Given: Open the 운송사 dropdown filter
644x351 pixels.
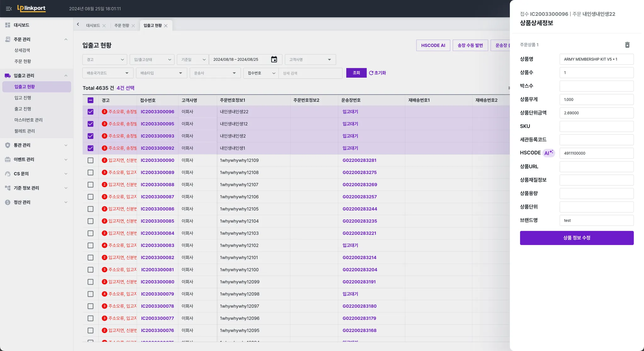Looking at the screenshot, I should pos(215,73).
